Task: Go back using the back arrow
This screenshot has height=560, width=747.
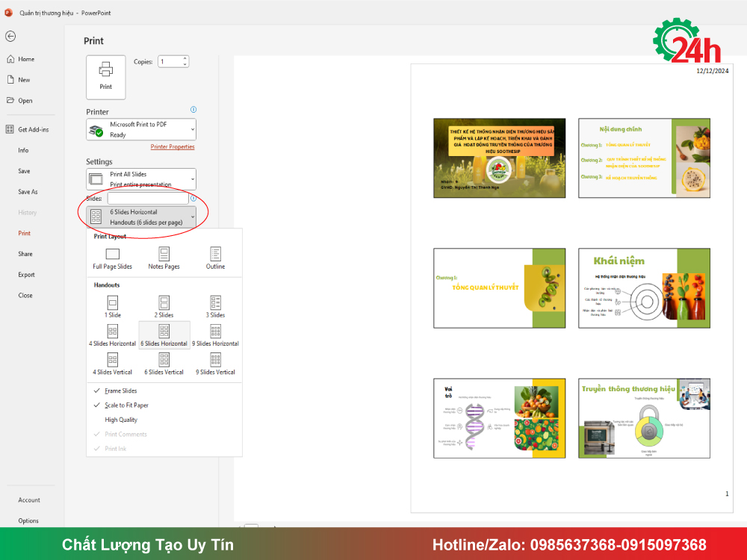Action: (x=10, y=36)
